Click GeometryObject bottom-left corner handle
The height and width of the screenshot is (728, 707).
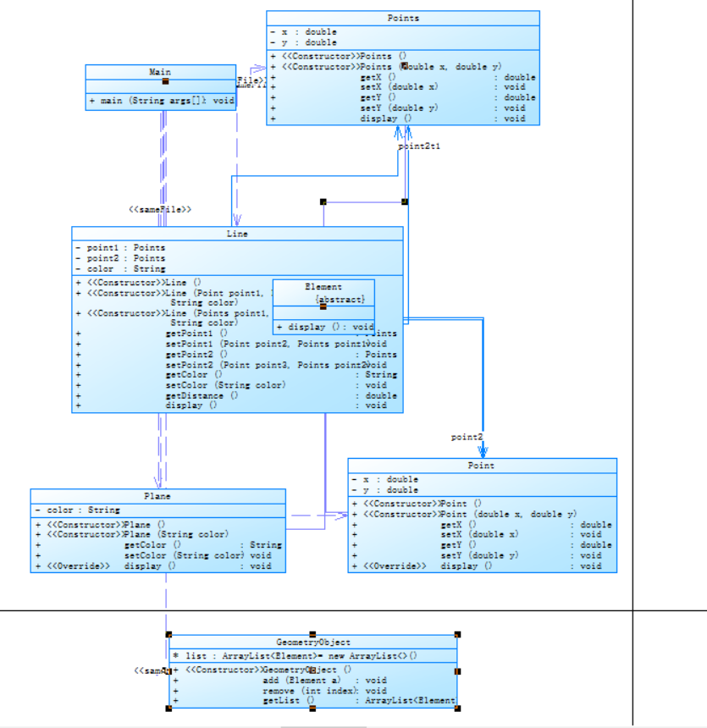click(x=168, y=708)
